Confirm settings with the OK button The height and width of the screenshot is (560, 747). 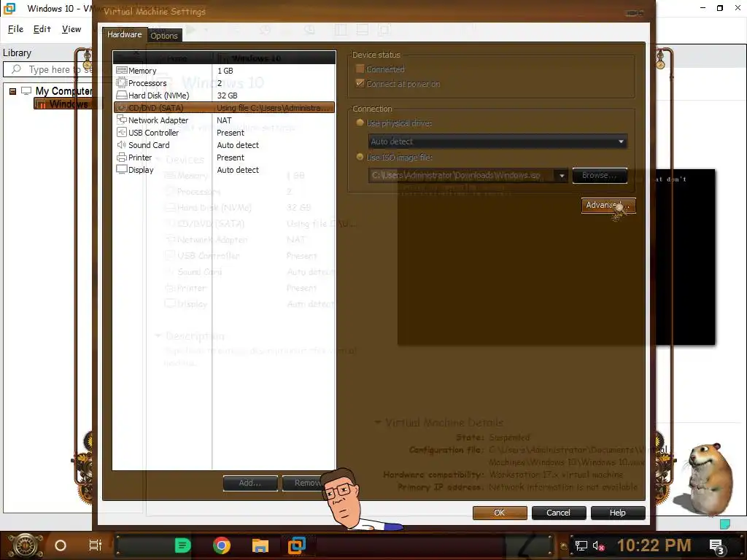point(500,513)
